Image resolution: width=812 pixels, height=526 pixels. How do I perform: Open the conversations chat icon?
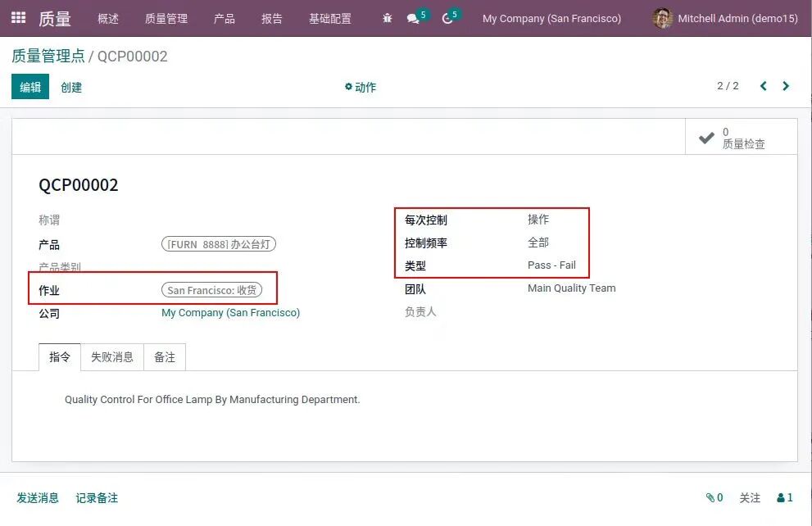pyautogui.click(x=413, y=18)
